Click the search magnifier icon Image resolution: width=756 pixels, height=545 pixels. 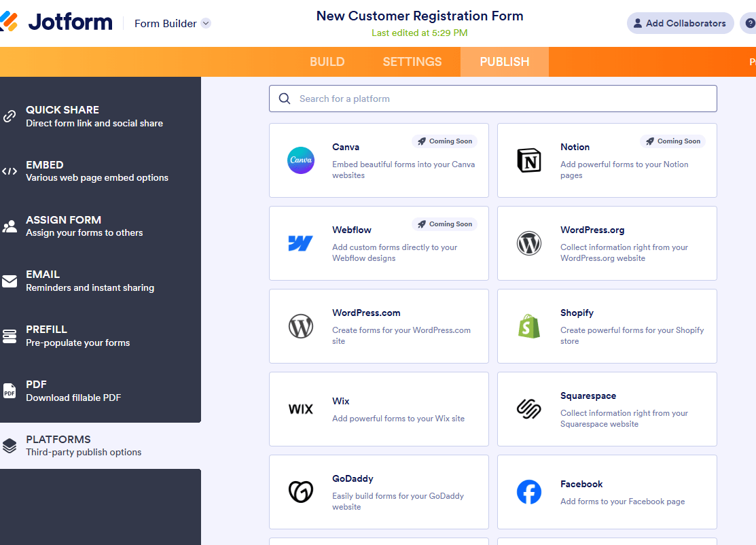click(285, 99)
